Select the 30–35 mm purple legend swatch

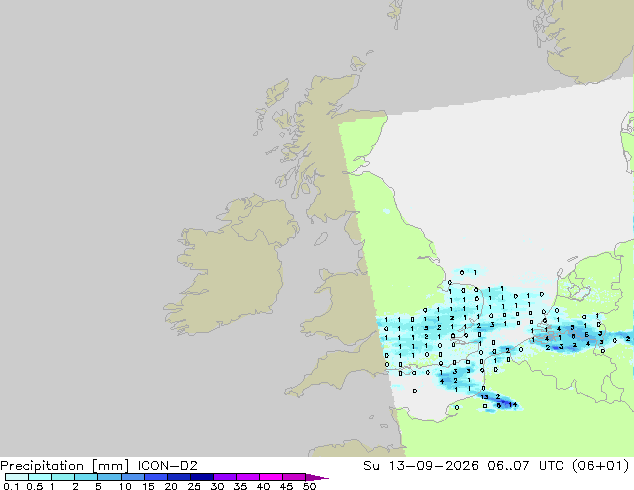click(x=225, y=477)
